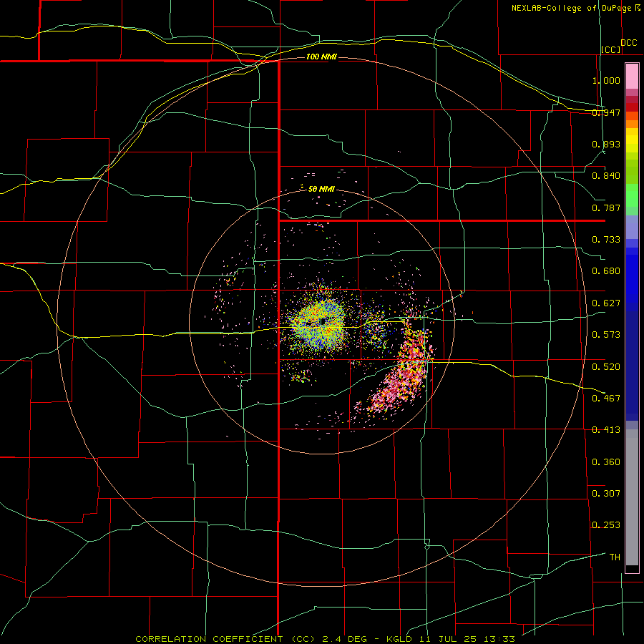Image resolution: width=644 pixels, height=644 pixels.
Task: Click the 0.680 color scale value
Action: [x=606, y=271]
